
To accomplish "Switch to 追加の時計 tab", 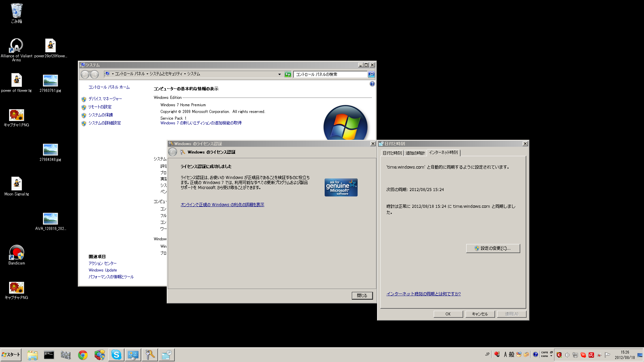I will tap(415, 153).
